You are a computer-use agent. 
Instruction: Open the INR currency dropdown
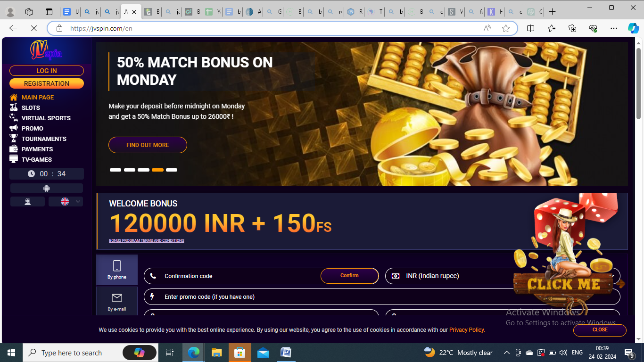click(x=503, y=276)
